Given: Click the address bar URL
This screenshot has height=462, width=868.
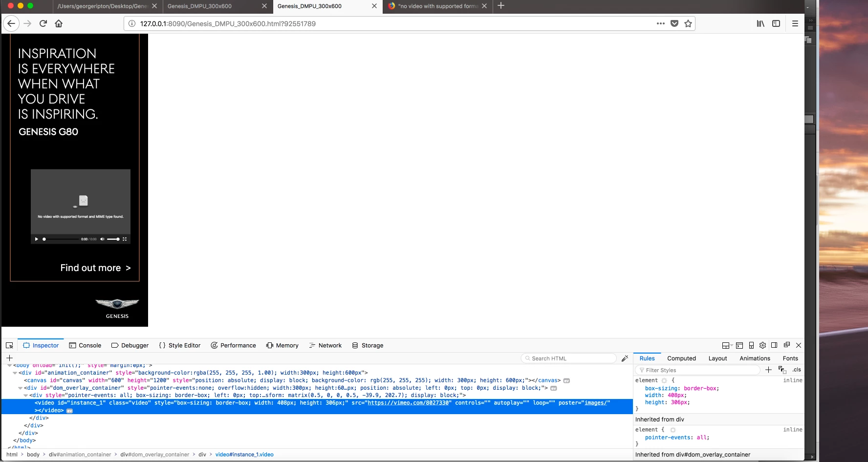Looking at the screenshot, I should tap(228, 23).
